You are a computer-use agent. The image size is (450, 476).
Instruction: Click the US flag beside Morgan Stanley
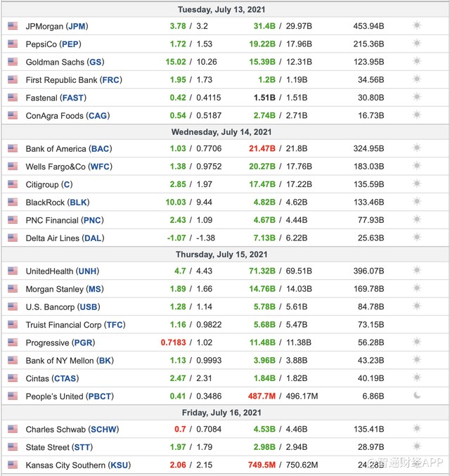coord(13,289)
